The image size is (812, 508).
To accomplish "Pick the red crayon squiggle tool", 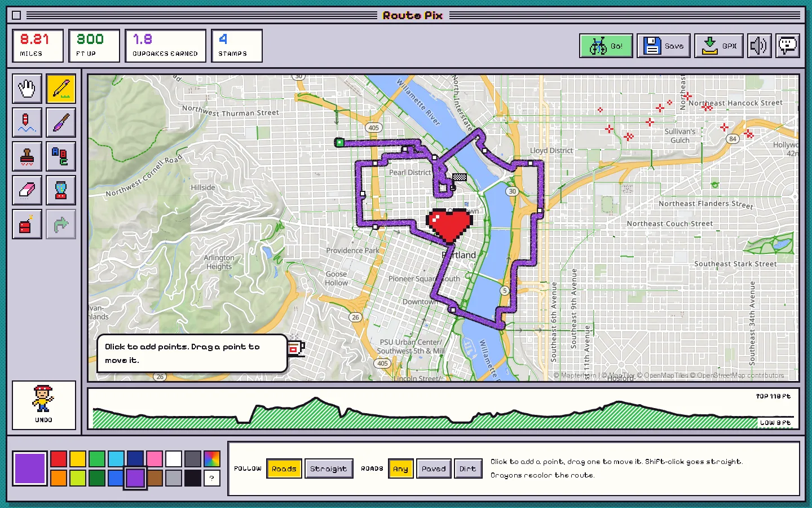I will [x=27, y=122].
